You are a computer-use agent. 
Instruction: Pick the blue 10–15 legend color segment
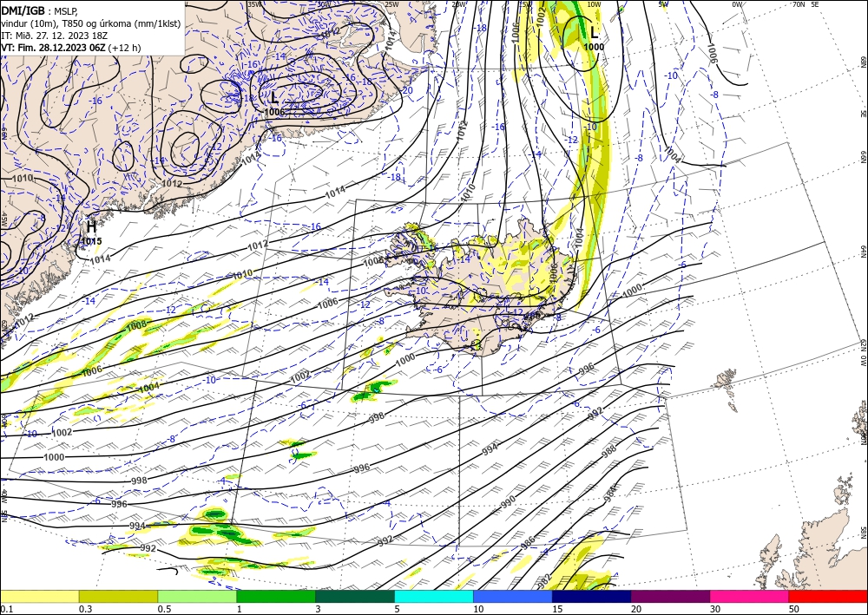pos(513,596)
